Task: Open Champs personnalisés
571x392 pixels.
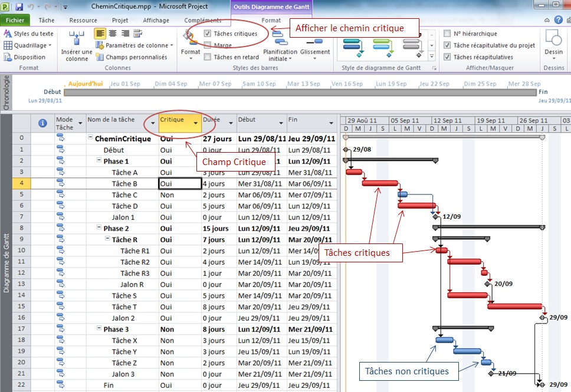Action: (132, 57)
